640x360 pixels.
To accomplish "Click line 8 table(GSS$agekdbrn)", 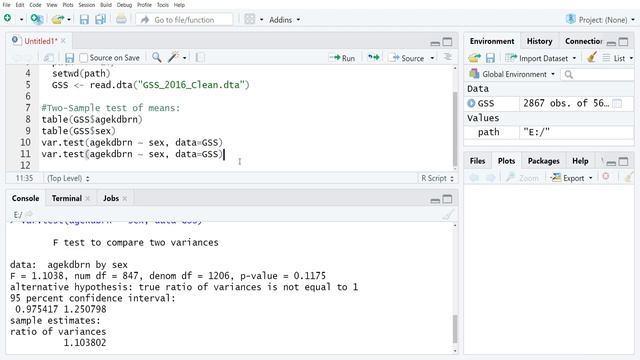I will tap(92, 119).
